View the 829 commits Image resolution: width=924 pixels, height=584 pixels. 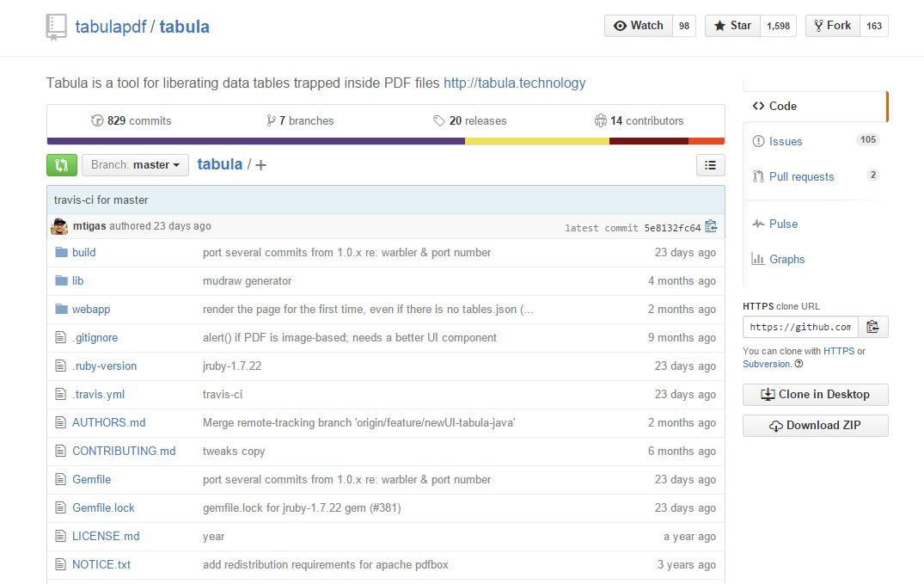pos(132,121)
